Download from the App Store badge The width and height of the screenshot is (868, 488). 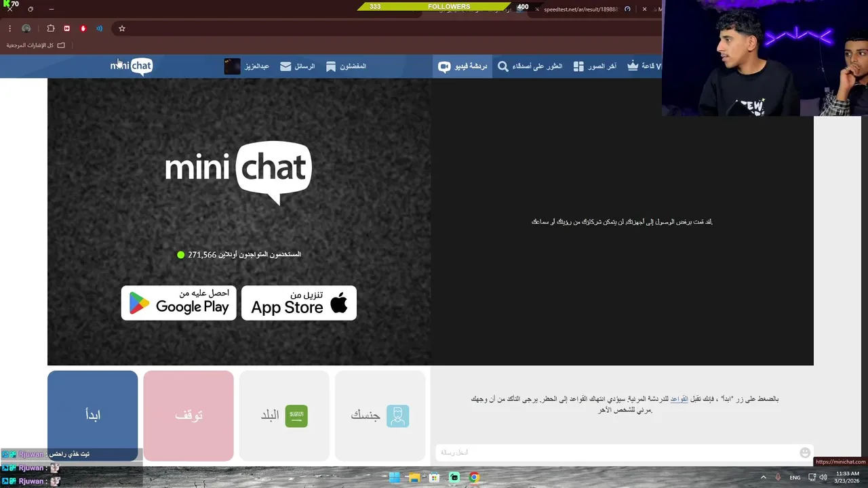[x=299, y=303]
